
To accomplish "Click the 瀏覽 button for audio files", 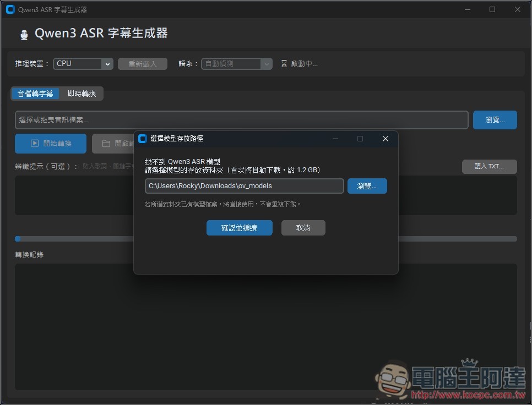I will pos(494,119).
